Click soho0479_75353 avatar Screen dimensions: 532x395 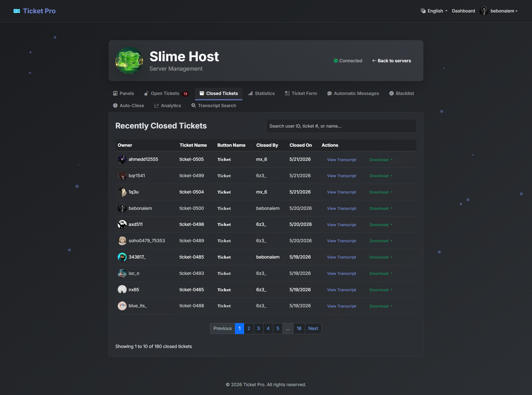point(122,241)
